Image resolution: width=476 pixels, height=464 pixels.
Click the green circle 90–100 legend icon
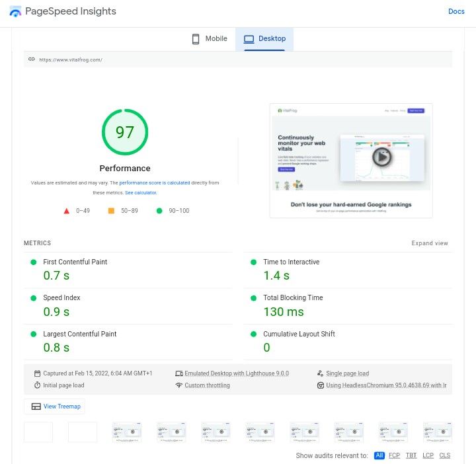[159, 211]
